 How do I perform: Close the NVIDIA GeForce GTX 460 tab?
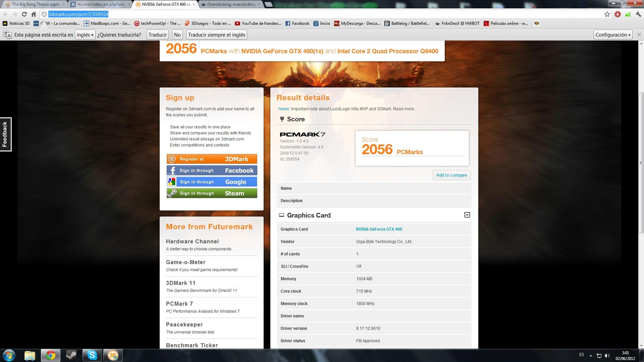click(x=194, y=4)
